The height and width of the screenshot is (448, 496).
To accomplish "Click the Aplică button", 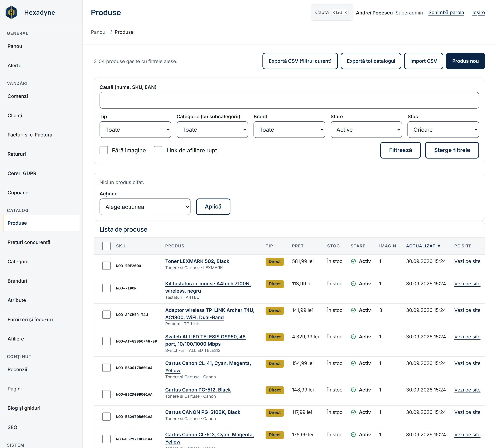I will [x=213, y=207].
